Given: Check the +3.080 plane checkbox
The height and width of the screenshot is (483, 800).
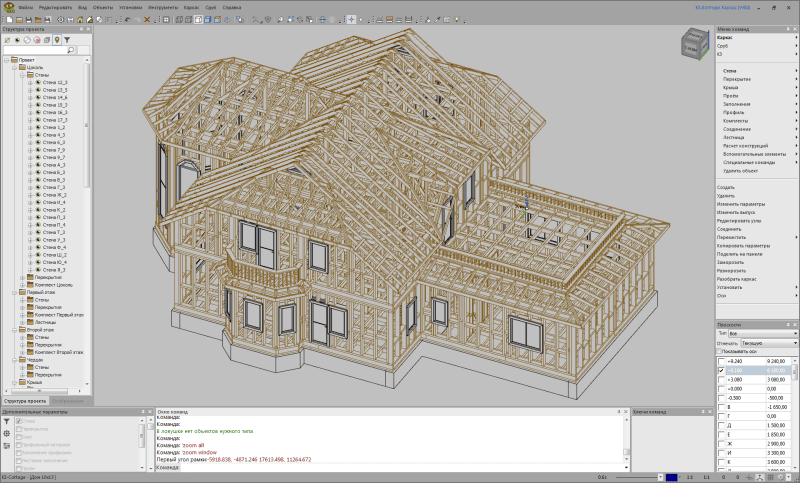Looking at the screenshot, I should (721, 380).
